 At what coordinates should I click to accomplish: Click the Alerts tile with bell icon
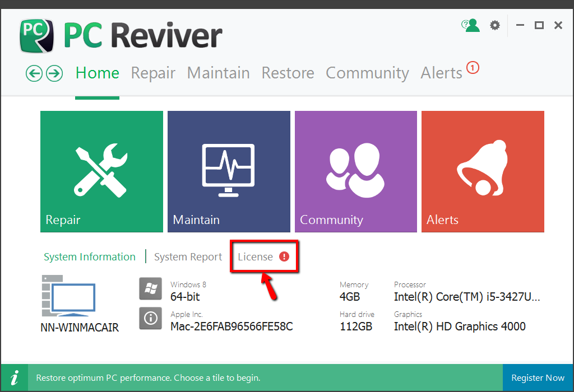pyautogui.click(x=483, y=171)
